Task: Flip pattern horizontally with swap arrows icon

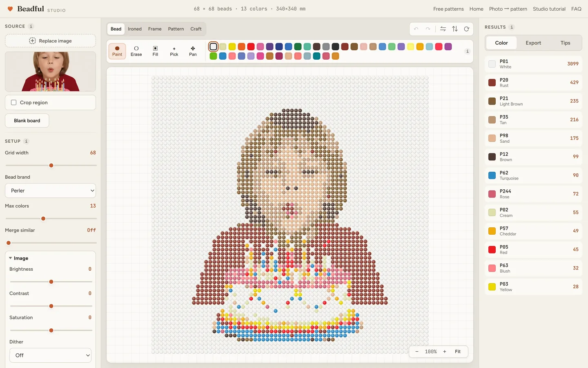Action: click(x=443, y=29)
